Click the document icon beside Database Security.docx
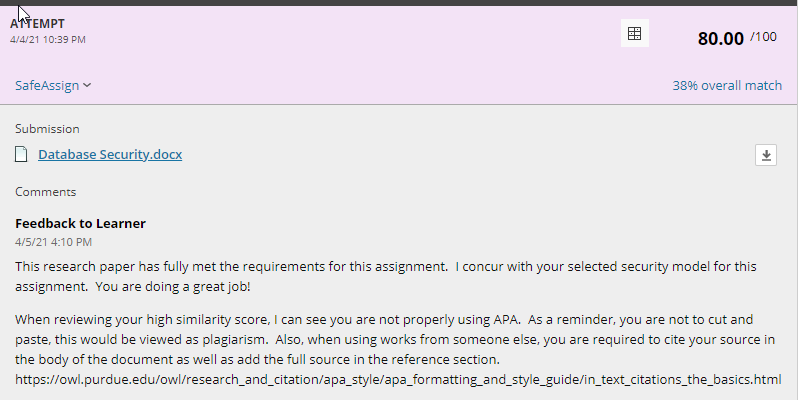 [x=21, y=154]
